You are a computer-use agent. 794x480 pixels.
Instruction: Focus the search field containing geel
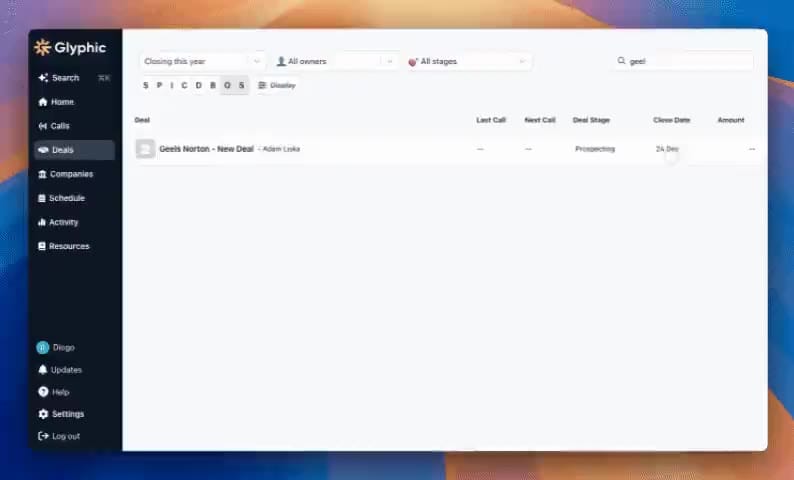[x=684, y=61]
